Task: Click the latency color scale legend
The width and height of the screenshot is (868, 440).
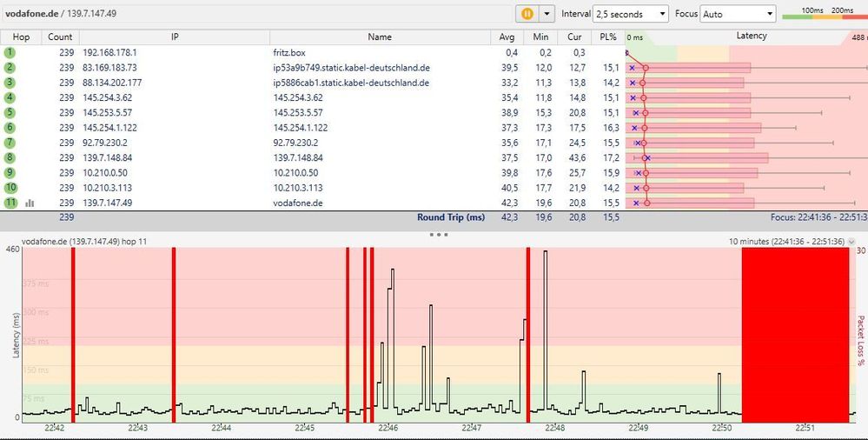Action: (x=825, y=14)
